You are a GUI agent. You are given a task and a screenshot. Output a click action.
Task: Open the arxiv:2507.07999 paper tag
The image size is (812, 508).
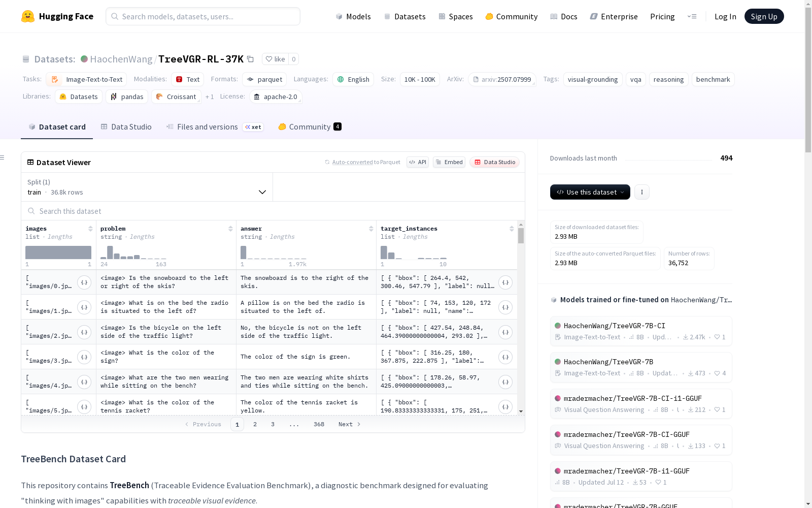502,79
